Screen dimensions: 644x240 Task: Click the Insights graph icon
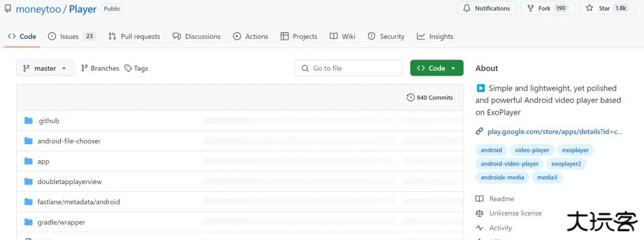click(421, 36)
